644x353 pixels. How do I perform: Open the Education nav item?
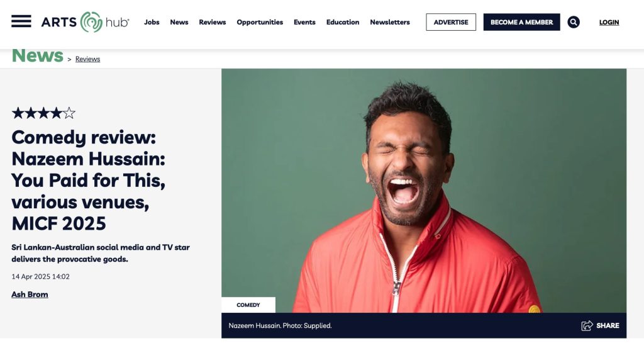pyautogui.click(x=343, y=22)
